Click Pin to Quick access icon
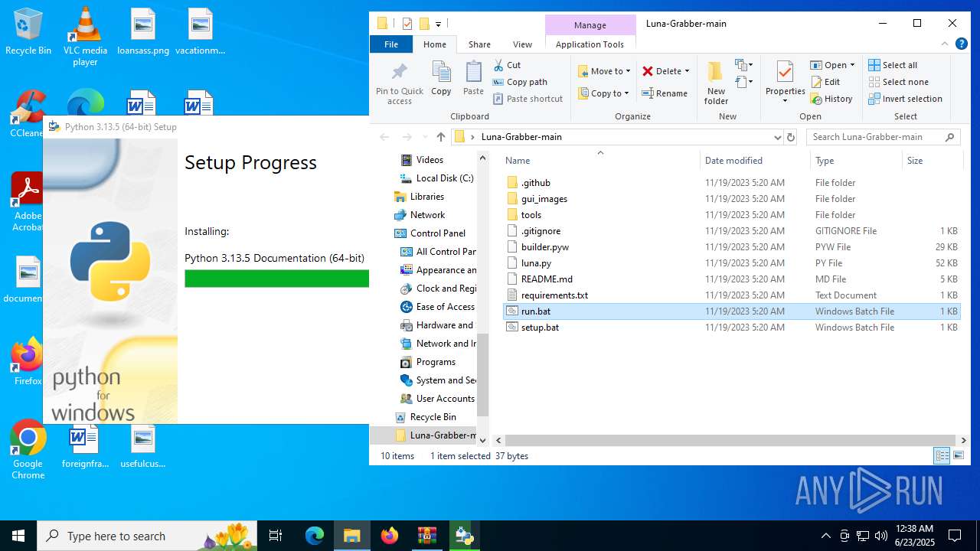980x551 pixels. pyautogui.click(x=399, y=73)
